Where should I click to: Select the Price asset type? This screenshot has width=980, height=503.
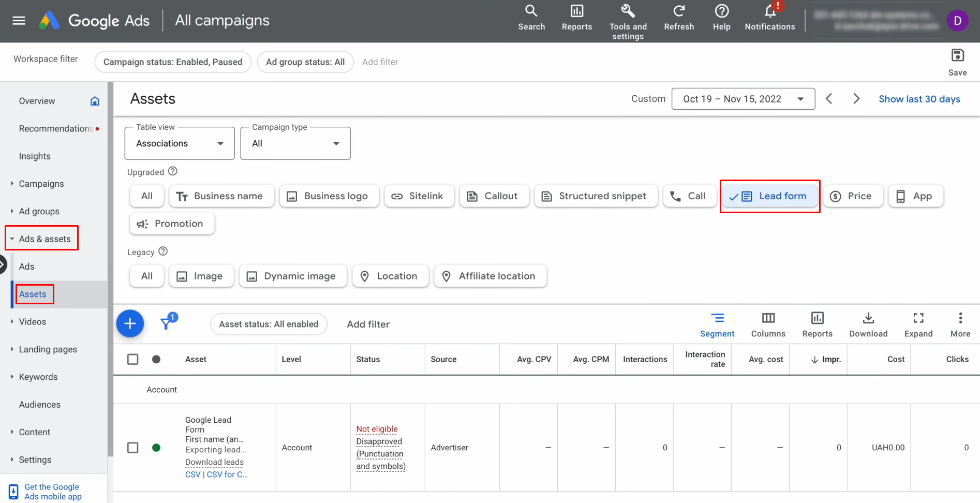click(853, 196)
